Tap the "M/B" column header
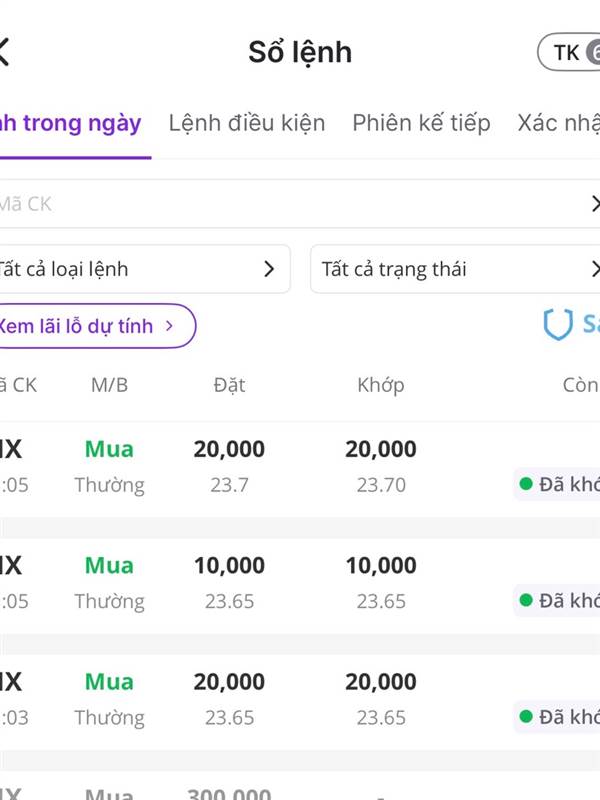The height and width of the screenshot is (800, 600). 109,385
